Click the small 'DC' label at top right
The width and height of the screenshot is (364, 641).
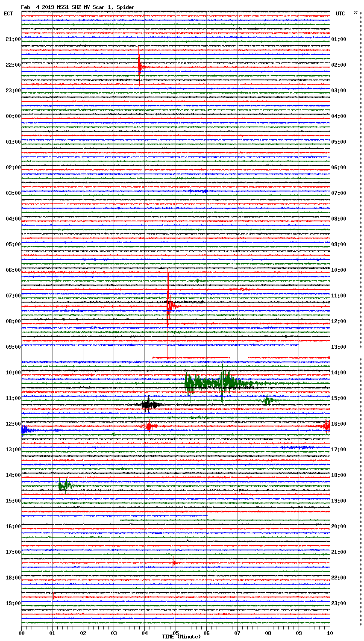pos(355,12)
